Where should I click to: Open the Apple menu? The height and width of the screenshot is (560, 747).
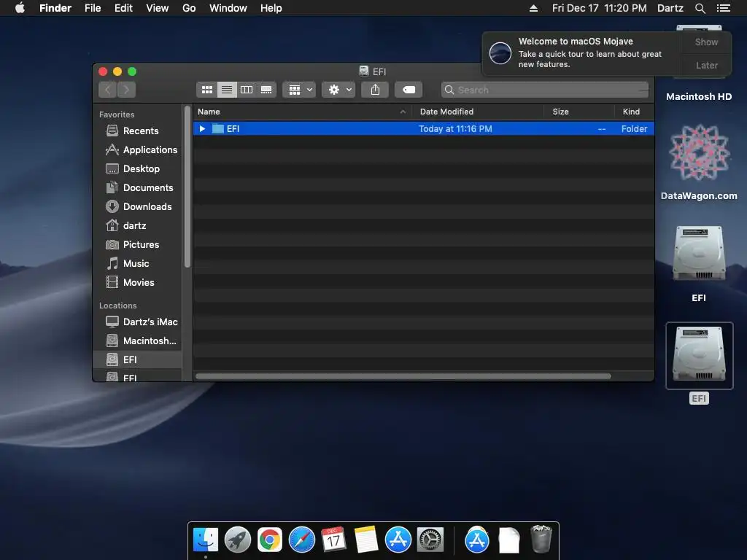click(20, 8)
